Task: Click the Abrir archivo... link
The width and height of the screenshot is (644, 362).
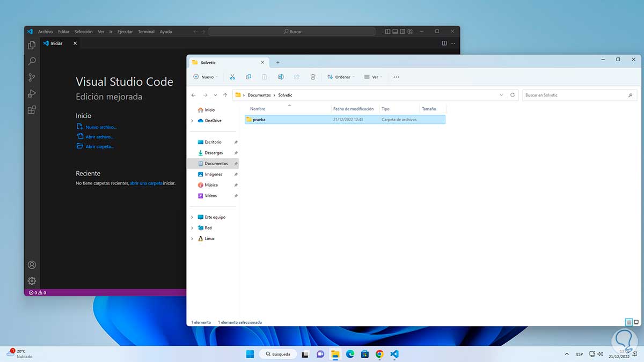Action: point(99,137)
